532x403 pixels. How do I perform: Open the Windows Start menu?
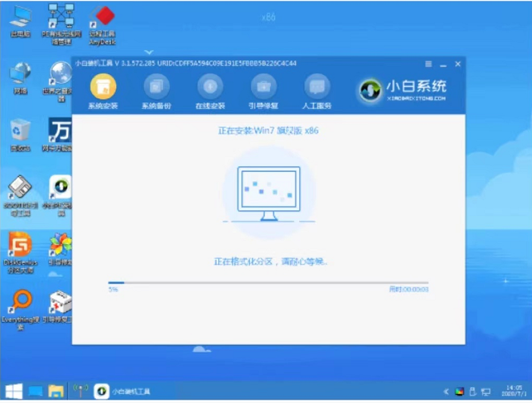tap(14, 392)
